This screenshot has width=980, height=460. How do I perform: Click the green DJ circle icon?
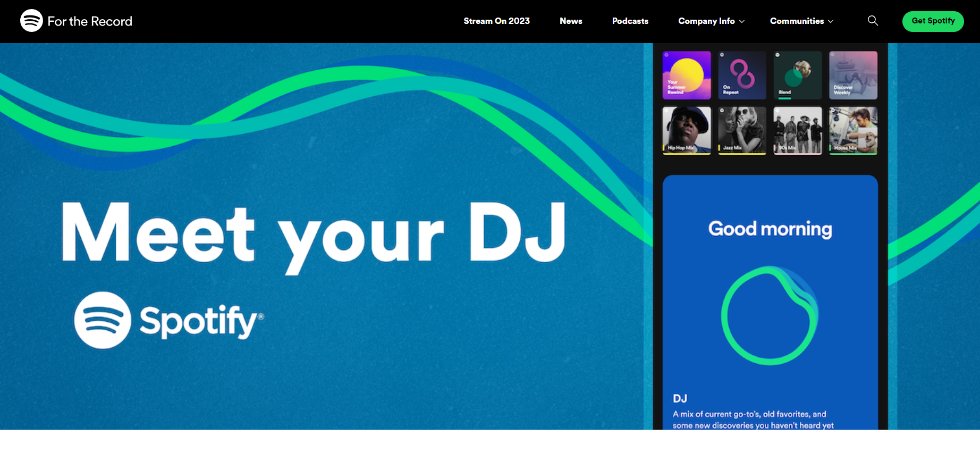[770, 315]
